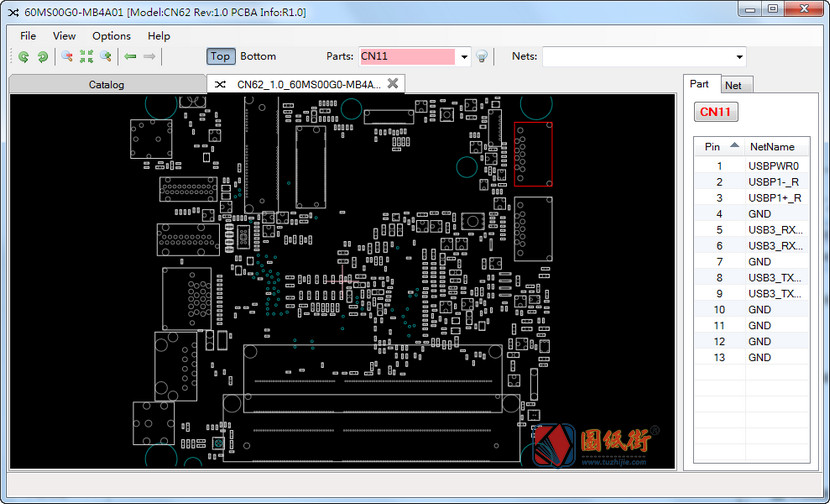This screenshot has width=830, height=504.
Task: Open the Nets dropdown arrow
Action: tap(739, 57)
